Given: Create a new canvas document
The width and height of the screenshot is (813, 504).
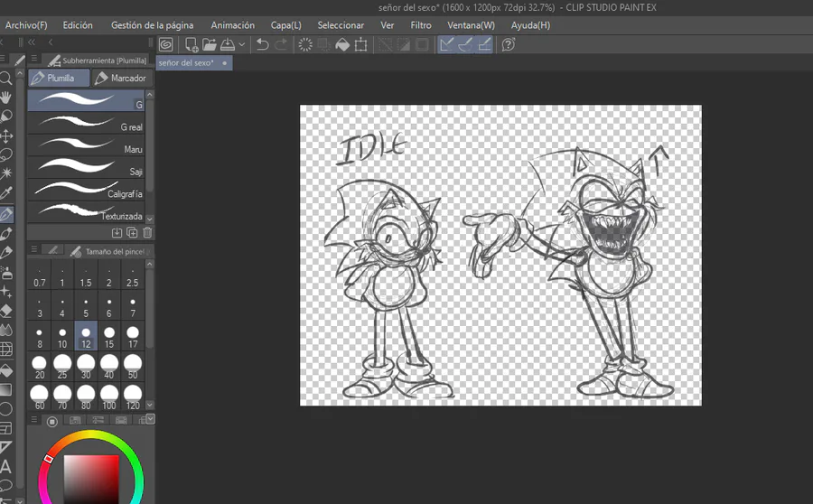Looking at the screenshot, I should [192, 45].
